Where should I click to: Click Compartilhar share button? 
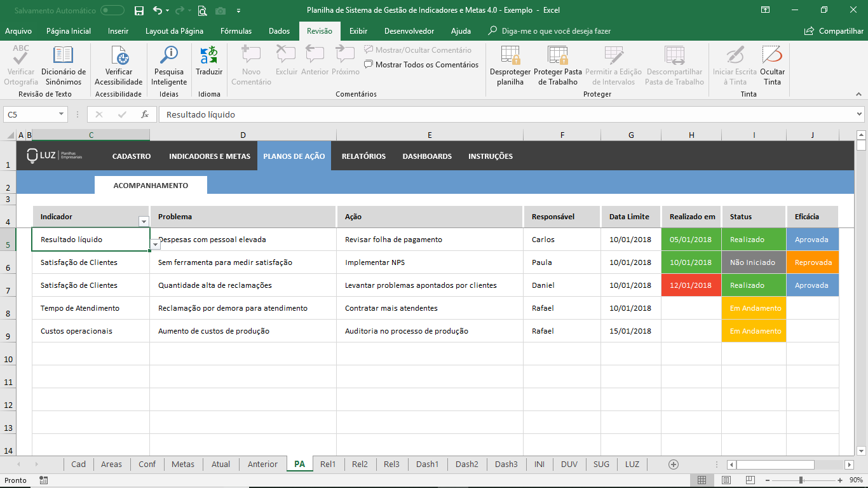[x=834, y=31]
